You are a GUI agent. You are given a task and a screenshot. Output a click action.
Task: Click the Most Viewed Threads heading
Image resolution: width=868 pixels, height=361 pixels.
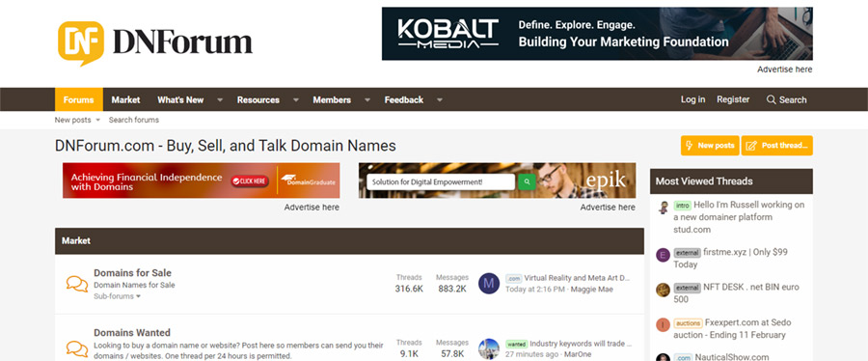point(704,181)
